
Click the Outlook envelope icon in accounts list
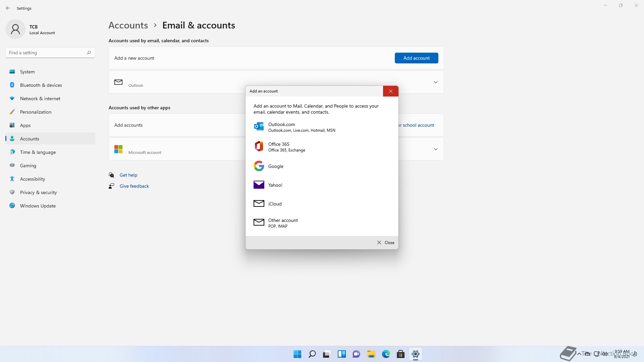click(118, 82)
